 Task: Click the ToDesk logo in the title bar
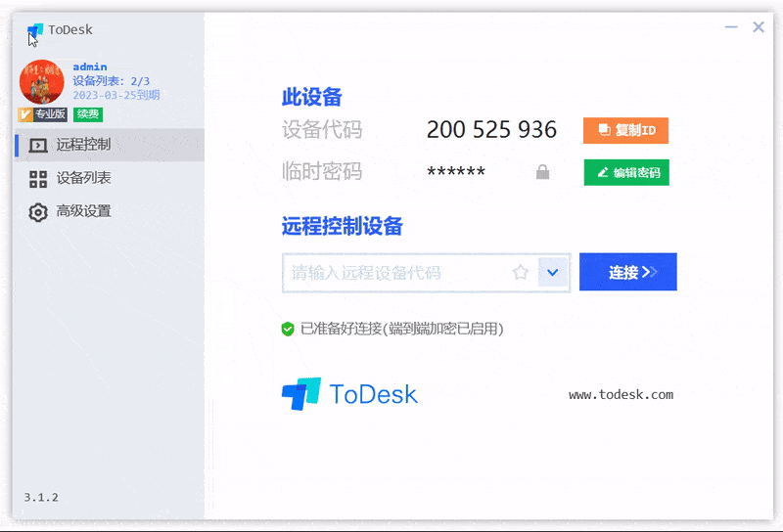coord(35,30)
